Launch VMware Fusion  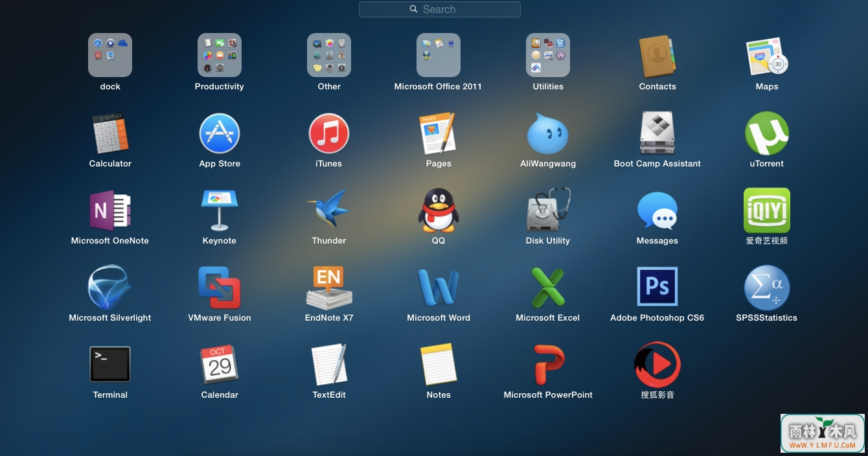pyautogui.click(x=220, y=288)
